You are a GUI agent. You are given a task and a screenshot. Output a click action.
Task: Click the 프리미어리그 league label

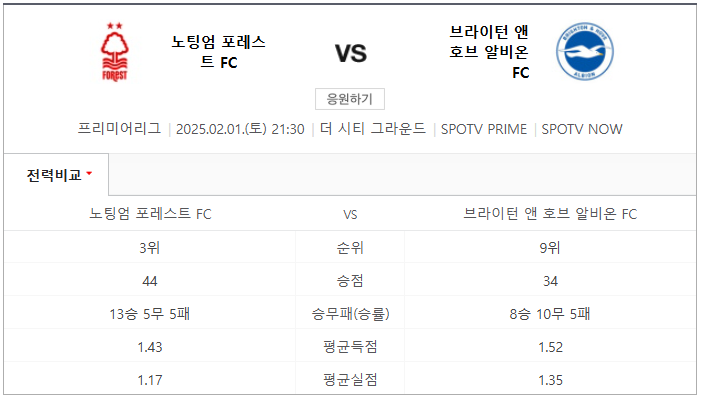pos(119,129)
